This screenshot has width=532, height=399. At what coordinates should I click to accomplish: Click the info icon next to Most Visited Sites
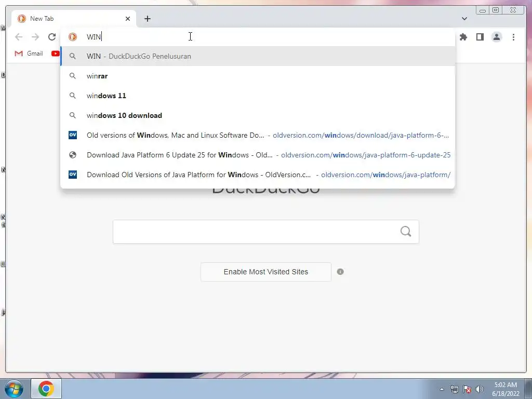pos(340,272)
